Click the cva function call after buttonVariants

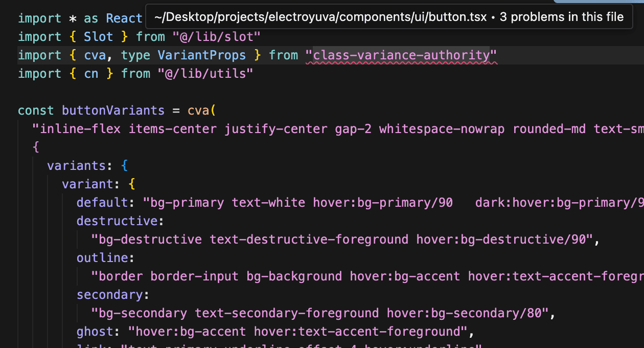pyautogui.click(x=198, y=111)
